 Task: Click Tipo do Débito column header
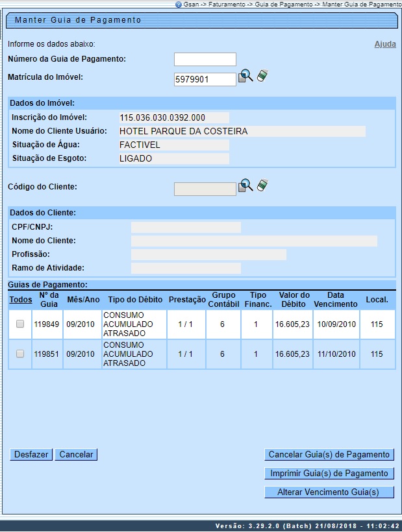[135, 300]
